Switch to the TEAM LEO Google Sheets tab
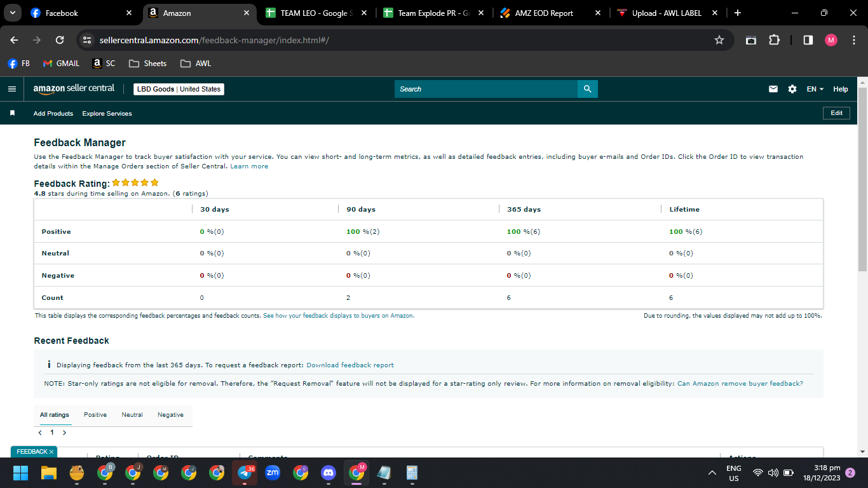Viewport: 868px width, 488px height. click(315, 13)
